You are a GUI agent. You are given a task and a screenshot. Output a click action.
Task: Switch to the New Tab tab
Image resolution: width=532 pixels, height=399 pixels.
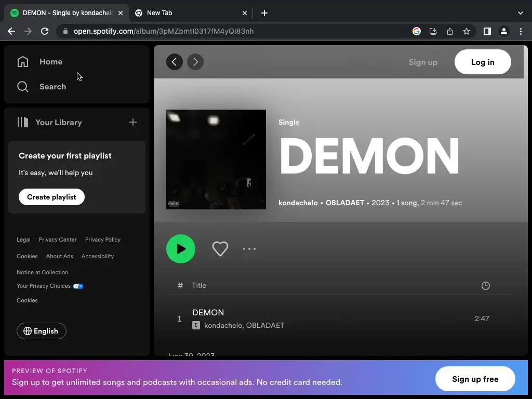[190, 13]
